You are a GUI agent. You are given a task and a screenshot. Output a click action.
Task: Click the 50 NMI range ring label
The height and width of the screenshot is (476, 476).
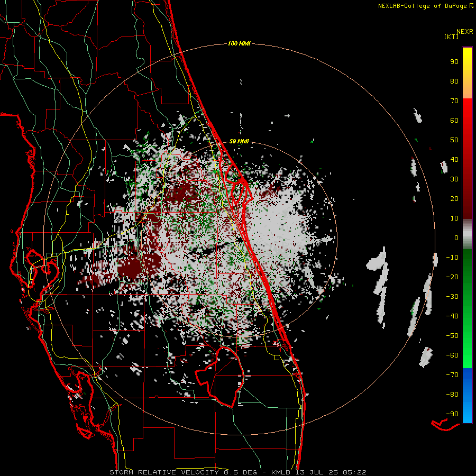(x=239, y=141)
